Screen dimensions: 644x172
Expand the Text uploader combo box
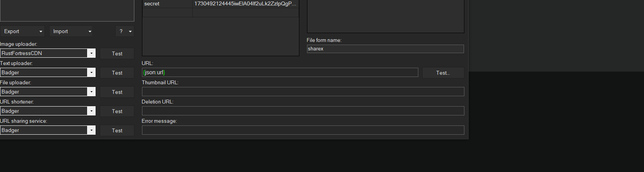pyautogui.click(x=91, y=73)
